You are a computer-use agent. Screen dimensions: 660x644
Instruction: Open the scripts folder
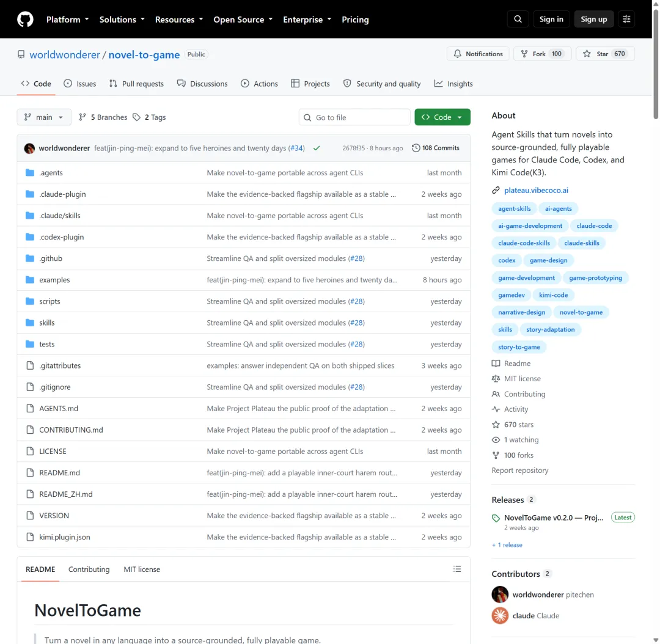pos(50,301)
